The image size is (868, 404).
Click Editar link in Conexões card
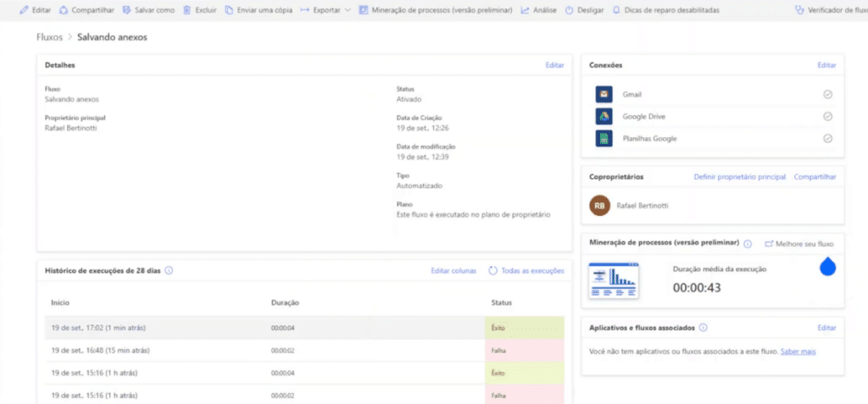point(826,64)
